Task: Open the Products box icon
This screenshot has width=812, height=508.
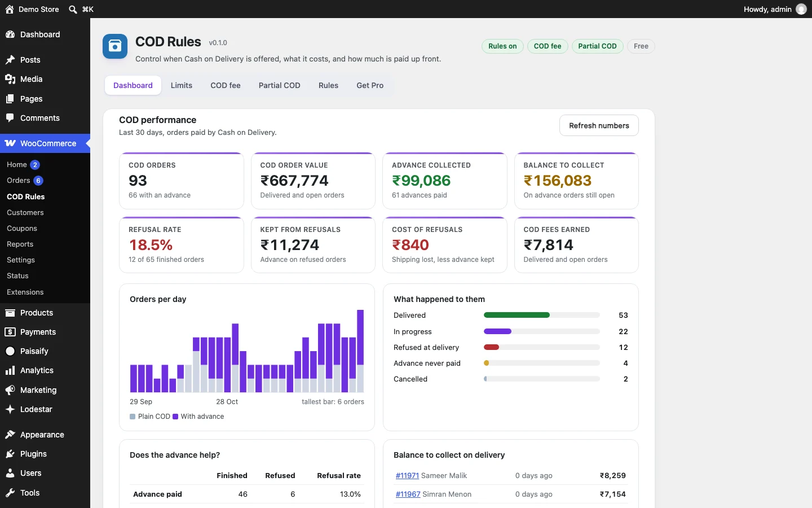Action: click(10, 313)
